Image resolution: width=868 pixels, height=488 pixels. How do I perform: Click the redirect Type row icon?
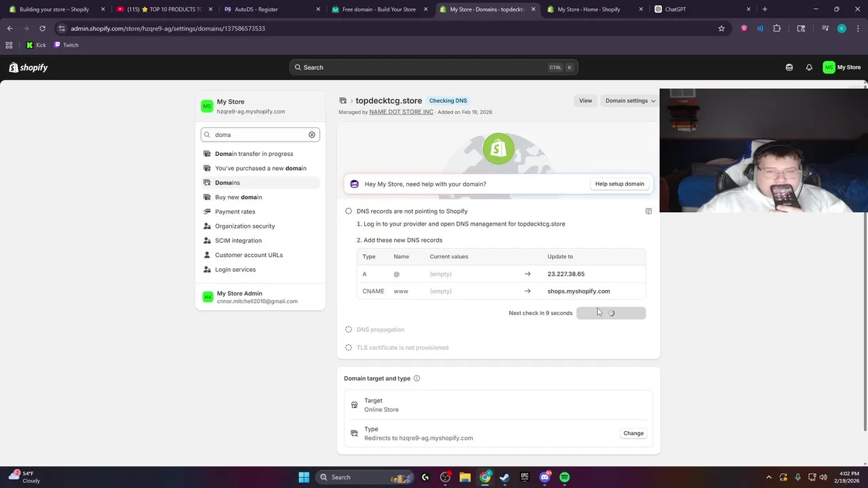354,433
